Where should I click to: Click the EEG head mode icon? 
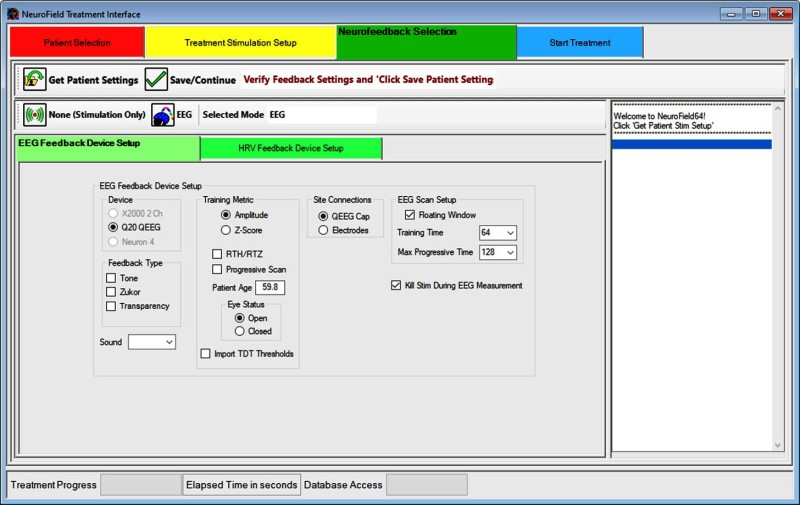pos(163,115)
